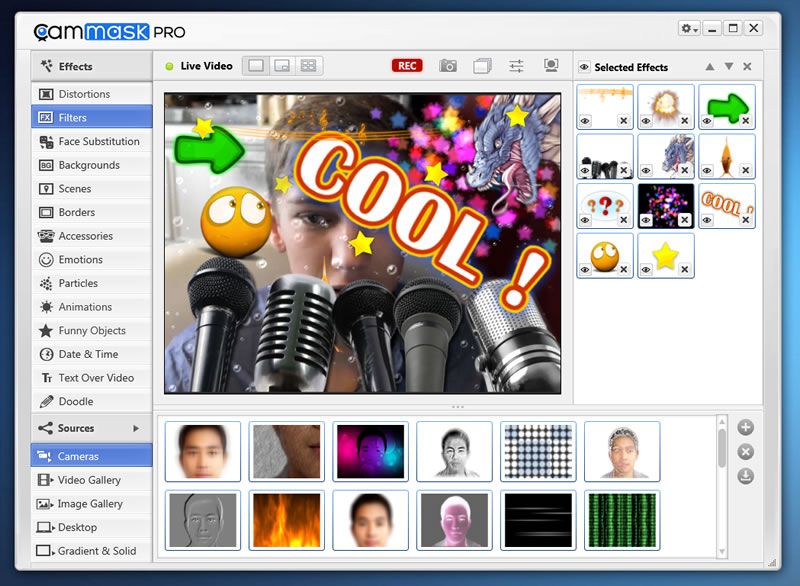The height and width of the screenshot is (586, 800).
Task: Take a snapshot with the camera icon
Action: coord(448,66)
